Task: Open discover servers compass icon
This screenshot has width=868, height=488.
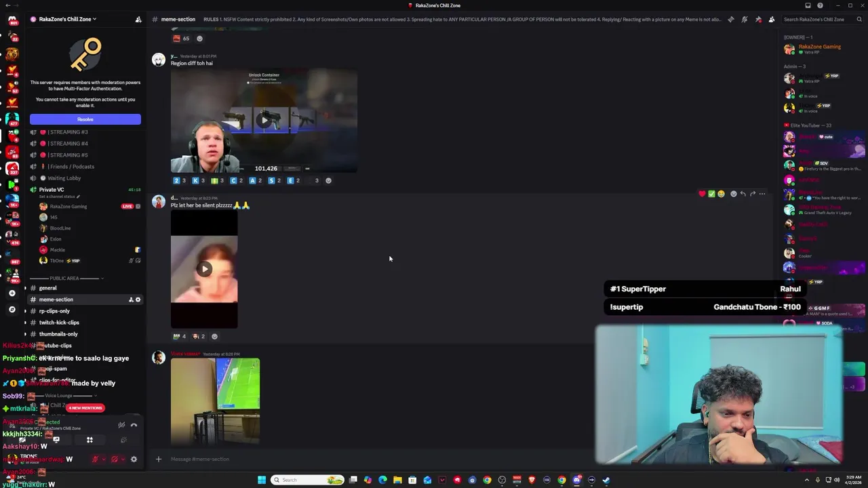Action: tap(12, 309)
